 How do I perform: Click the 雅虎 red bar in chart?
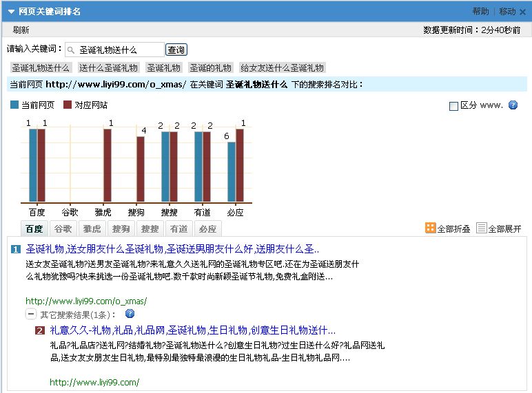(108, 165)
